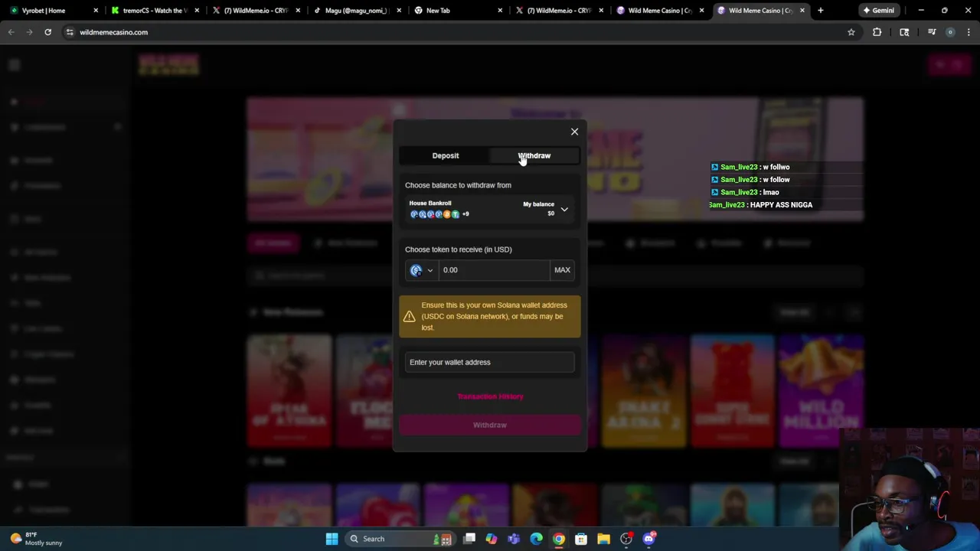Click the wallet address input field

490,362
